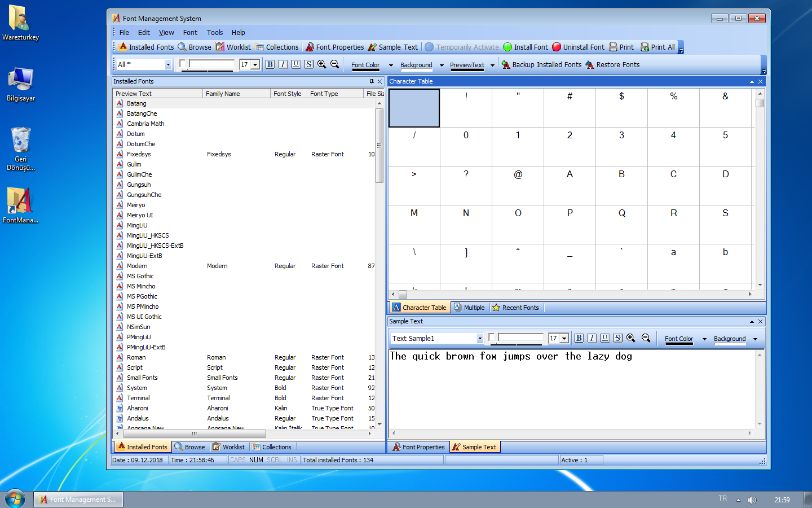Click Backup Installed Fonts
The height and width of the screenshot is (508, 812).
point(541,65)
